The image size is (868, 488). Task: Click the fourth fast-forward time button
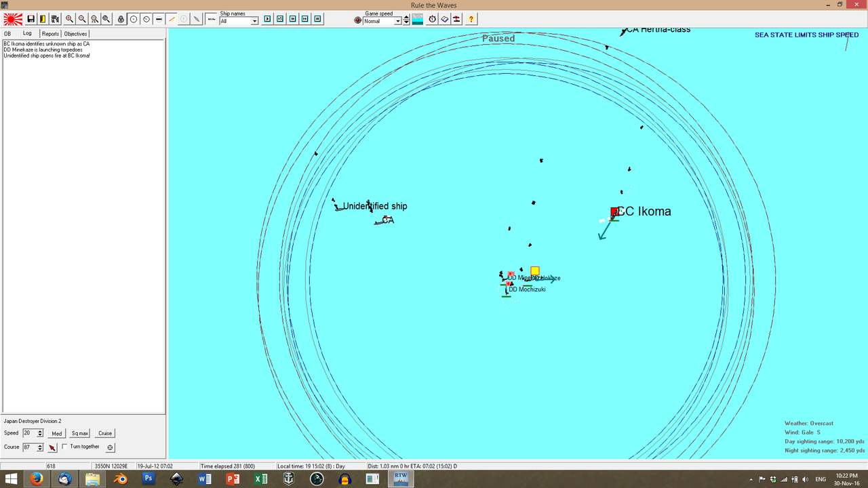pyautogui.click(x=305, y=19)
